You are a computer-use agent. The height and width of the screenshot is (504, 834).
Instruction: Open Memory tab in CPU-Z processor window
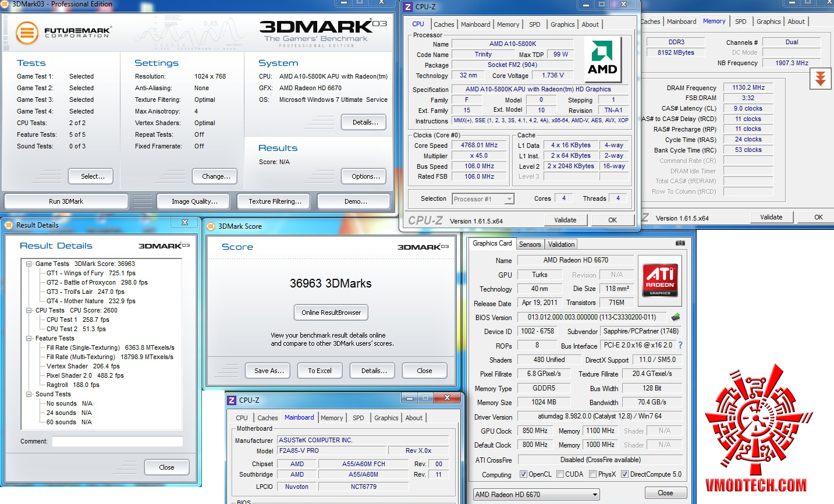[508, 24]
